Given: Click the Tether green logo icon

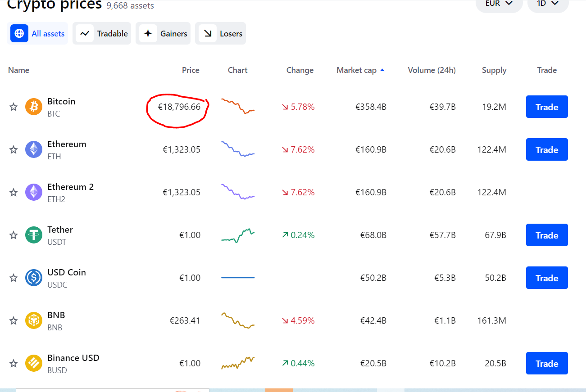Looking at the screenshot, I should [34, 235].
